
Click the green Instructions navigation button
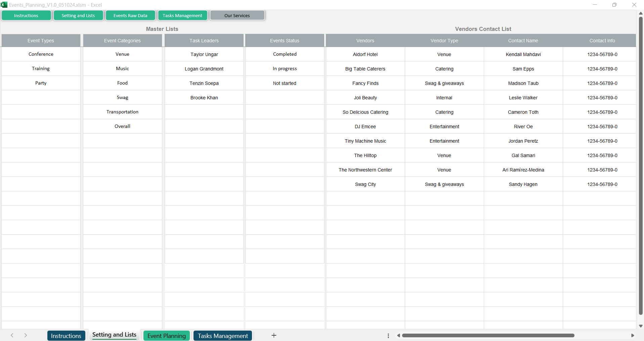click(x=26, y=15)
